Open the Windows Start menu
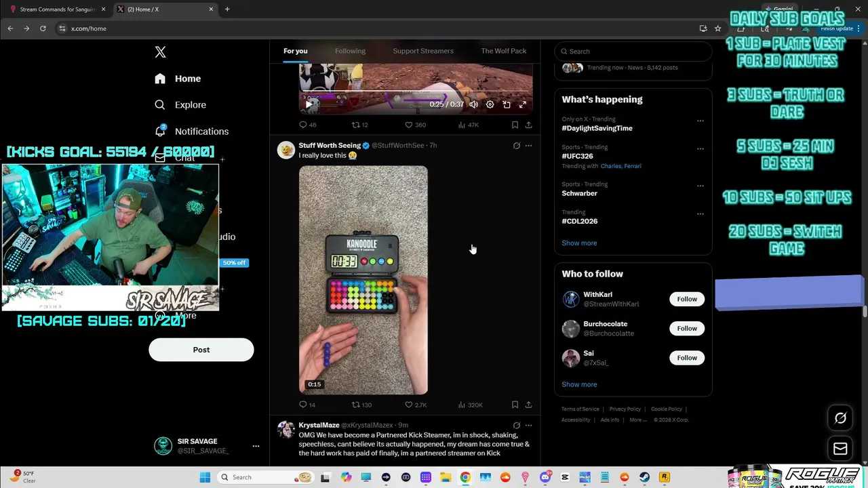 pos(205,477)
